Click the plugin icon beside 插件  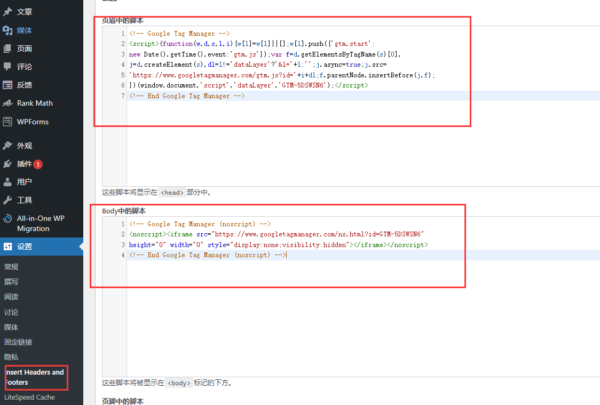tap(7, 164)
